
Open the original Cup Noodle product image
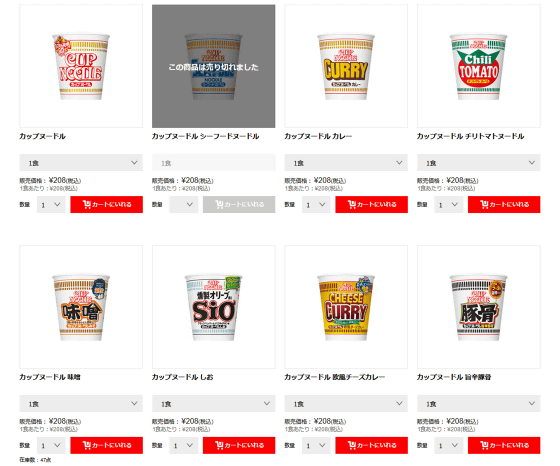click(x=81, y=66)
